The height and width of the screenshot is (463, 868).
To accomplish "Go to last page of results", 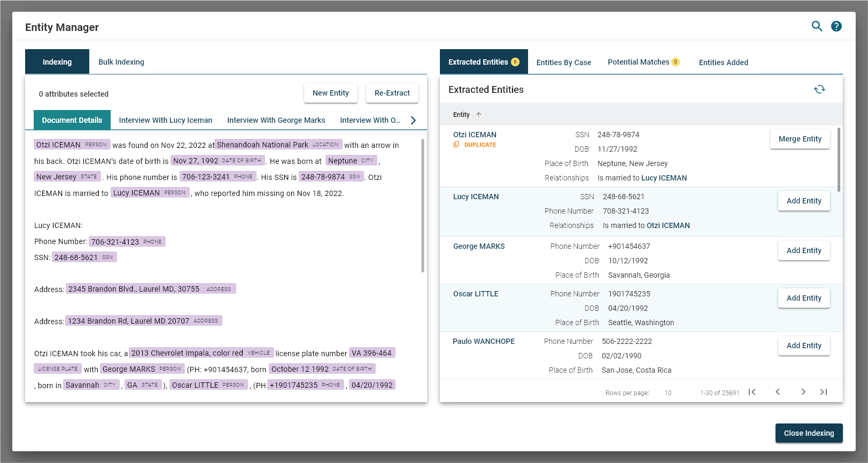I will (x=824, y=392).
